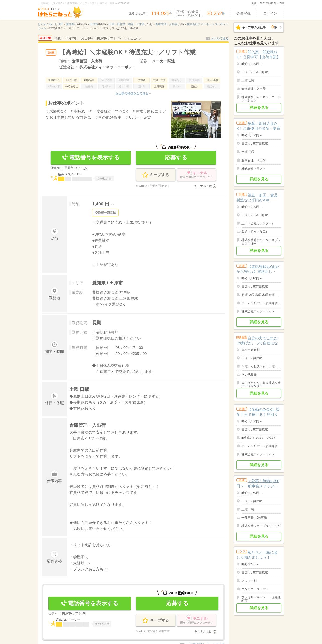
Task: Click top 電話番号を表示する button
Action: (91, 158)
